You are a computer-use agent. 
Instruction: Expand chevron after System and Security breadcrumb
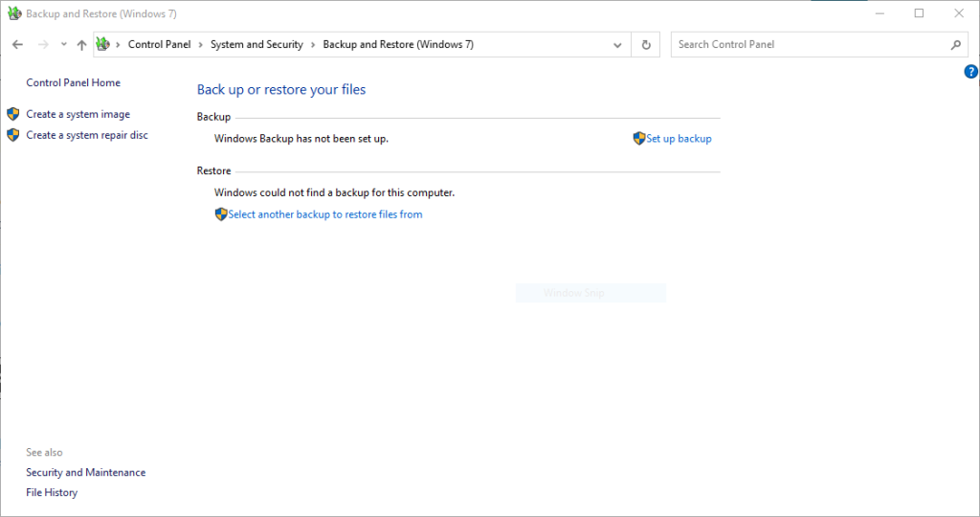313,44
